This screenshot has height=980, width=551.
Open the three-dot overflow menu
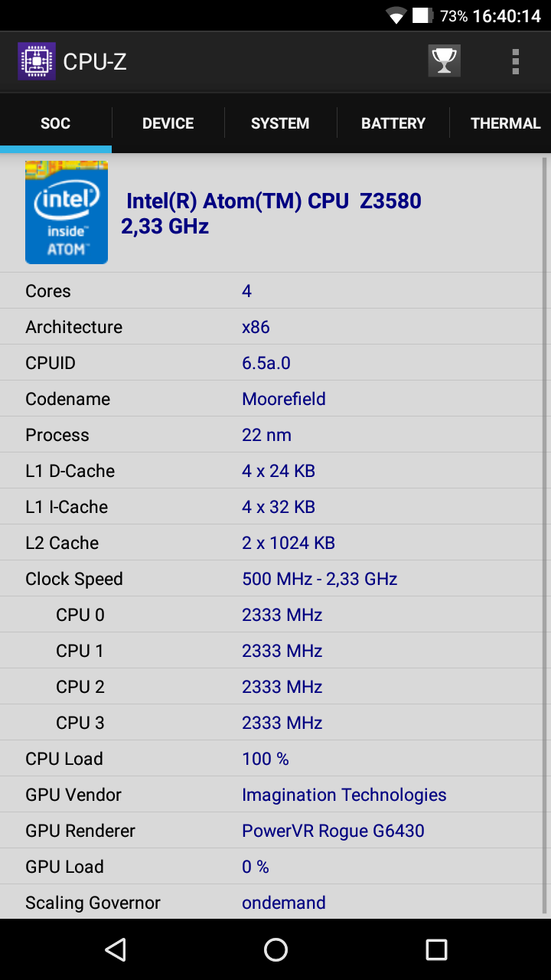[x=516, y=61]
